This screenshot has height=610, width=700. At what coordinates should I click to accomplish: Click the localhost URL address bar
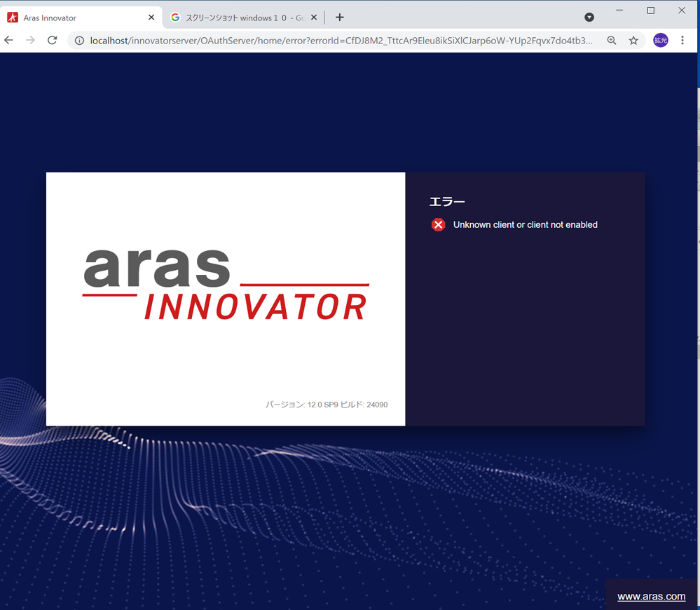pos(336,41)
